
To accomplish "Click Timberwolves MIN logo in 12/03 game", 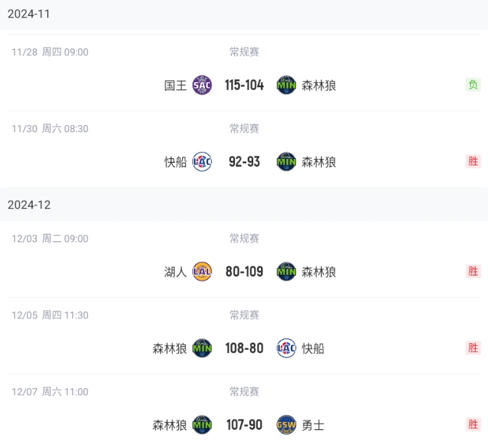I will pos(286,272).
